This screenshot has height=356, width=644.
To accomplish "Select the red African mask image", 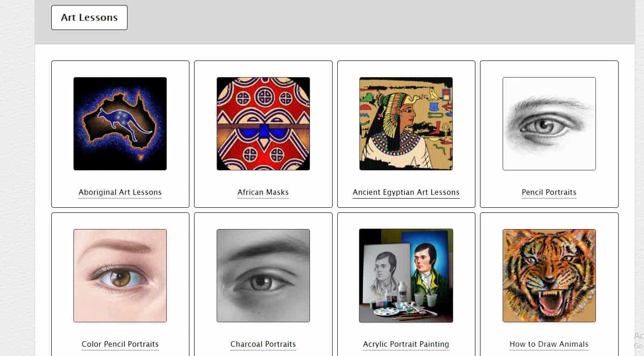I will [x=263, y=124].
